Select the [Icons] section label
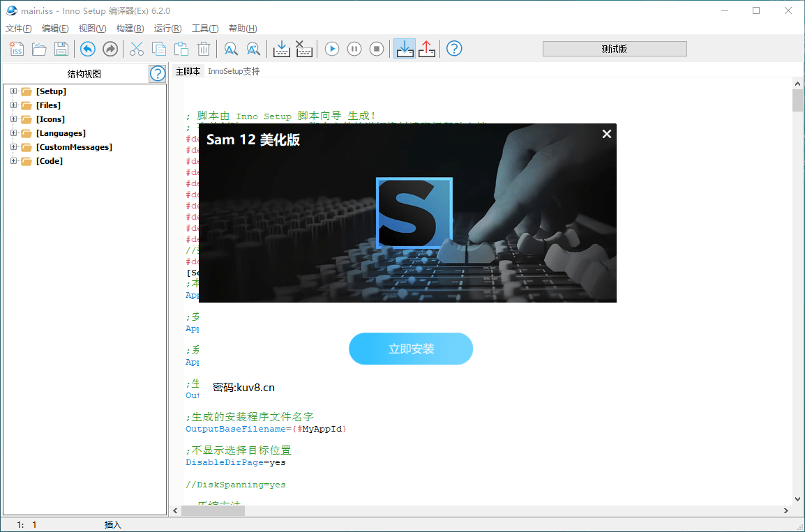The height and width of the screenshot is (532, 805). [50, 119]
